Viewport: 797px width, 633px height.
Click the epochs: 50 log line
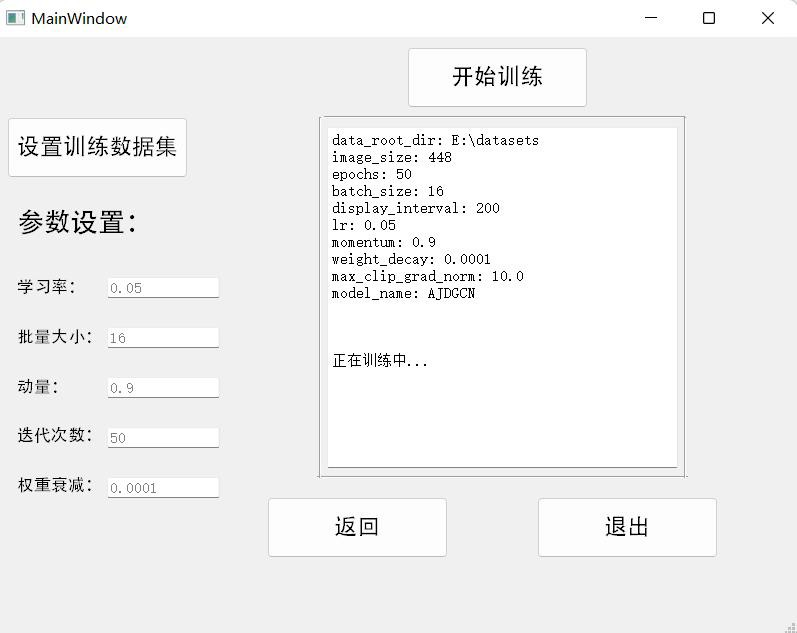372,174
